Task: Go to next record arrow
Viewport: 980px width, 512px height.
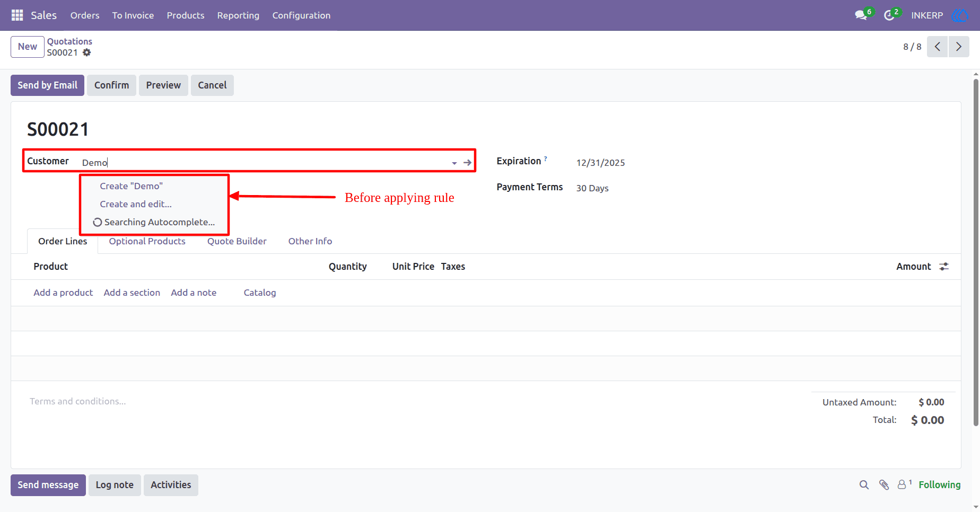Action: click(959, 47)
